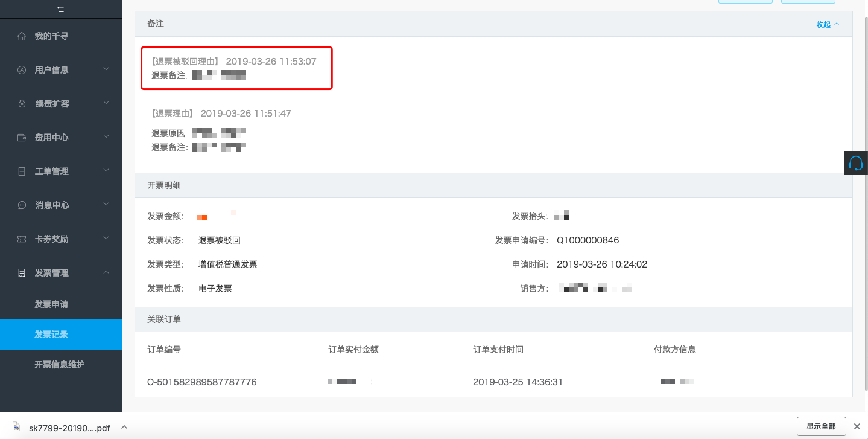868x439 pixels.
Task: Open downloaded sk7799 PDF file
Action: tap(69, 428)
